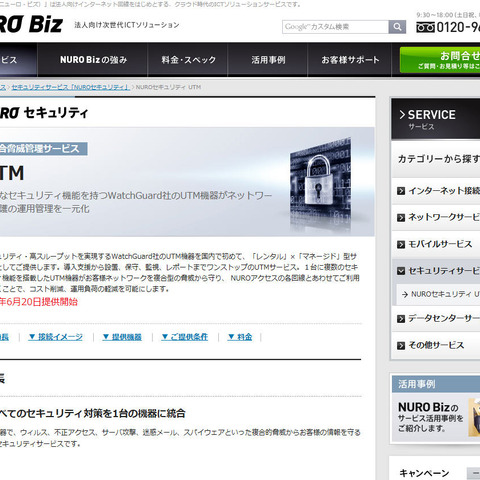Open the NURO Biz logo homepage
The height and width of the screenshot is (480, 480).
pyautogui.click(x=31, y=25)
